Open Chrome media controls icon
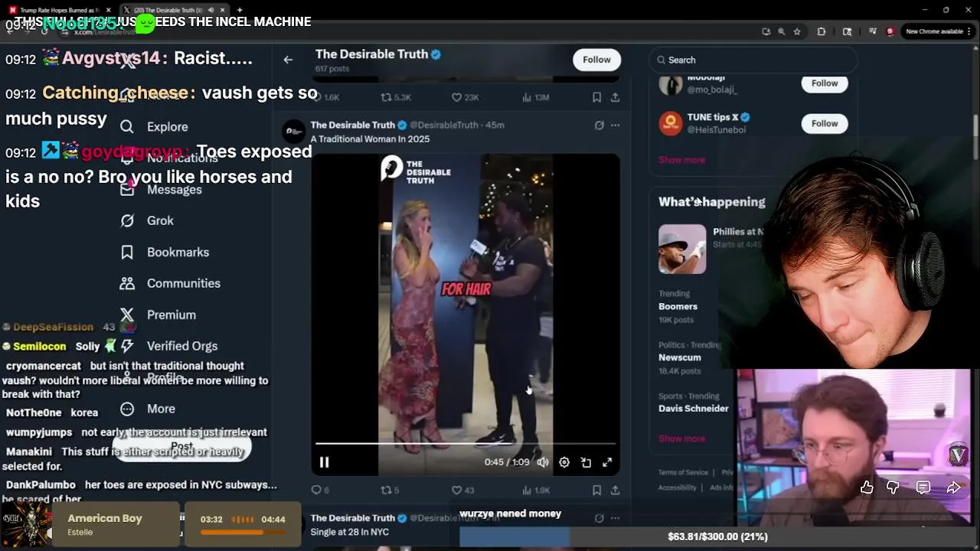Screen dimensions: 980x551 (872, 31)
